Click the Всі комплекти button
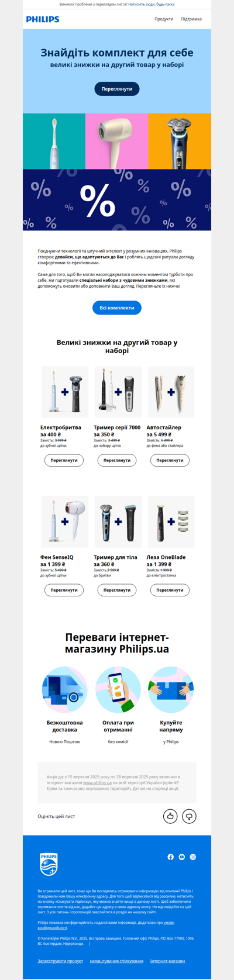 [x=117, y=308]
